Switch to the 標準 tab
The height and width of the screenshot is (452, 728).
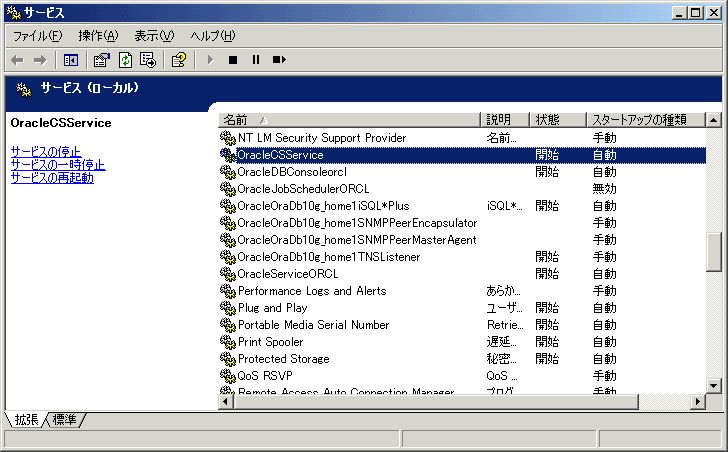point(65,420)
